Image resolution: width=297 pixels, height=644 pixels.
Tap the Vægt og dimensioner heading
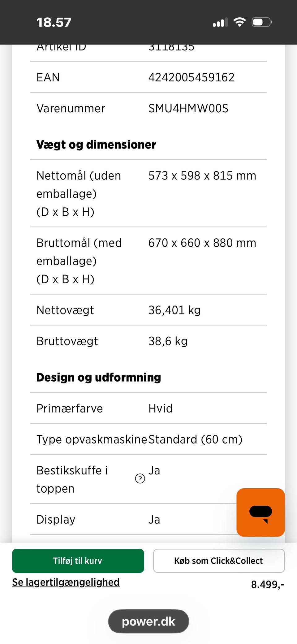tap(96, 145)
